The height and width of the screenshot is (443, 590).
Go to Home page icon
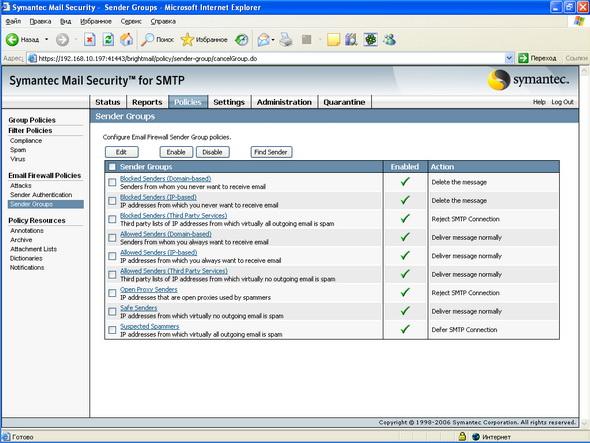click(x=126, y=40)
